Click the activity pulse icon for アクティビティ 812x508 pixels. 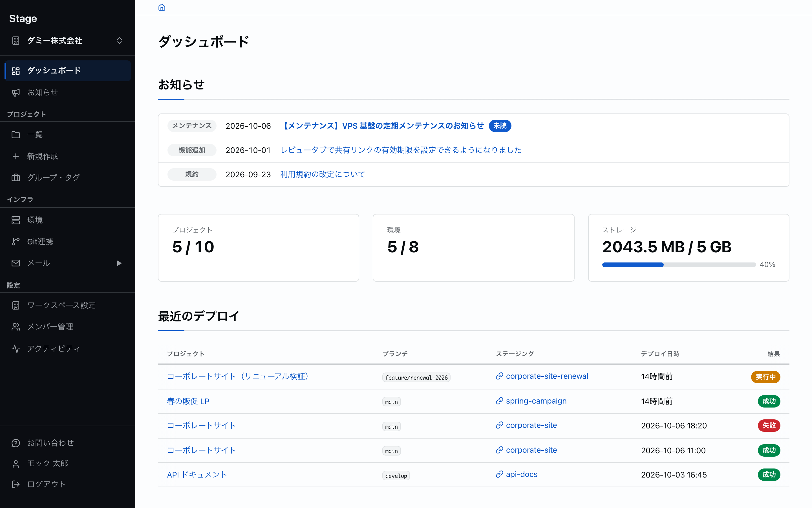click(x=16, y=349)
